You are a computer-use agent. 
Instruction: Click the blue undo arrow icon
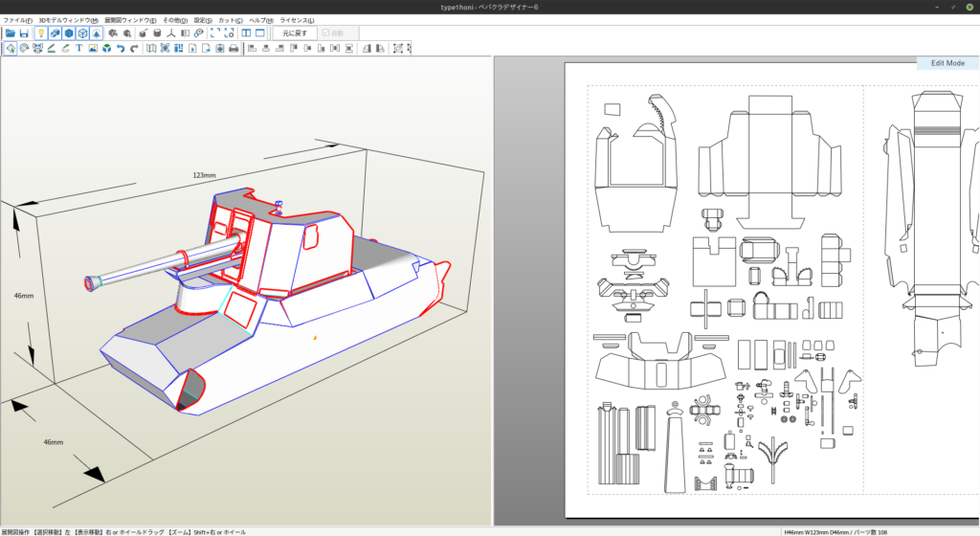click(121, 49)
